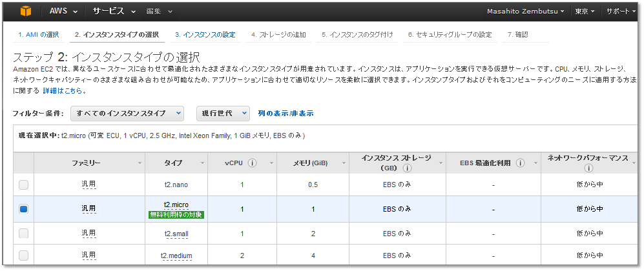Go to step 3. インスタンスの設定

(205, 35)
